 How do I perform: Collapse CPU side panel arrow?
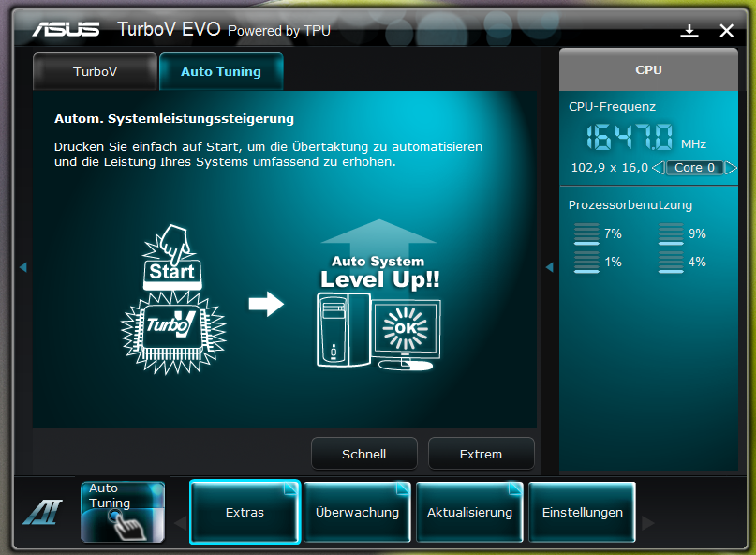(x=549, y=267)
